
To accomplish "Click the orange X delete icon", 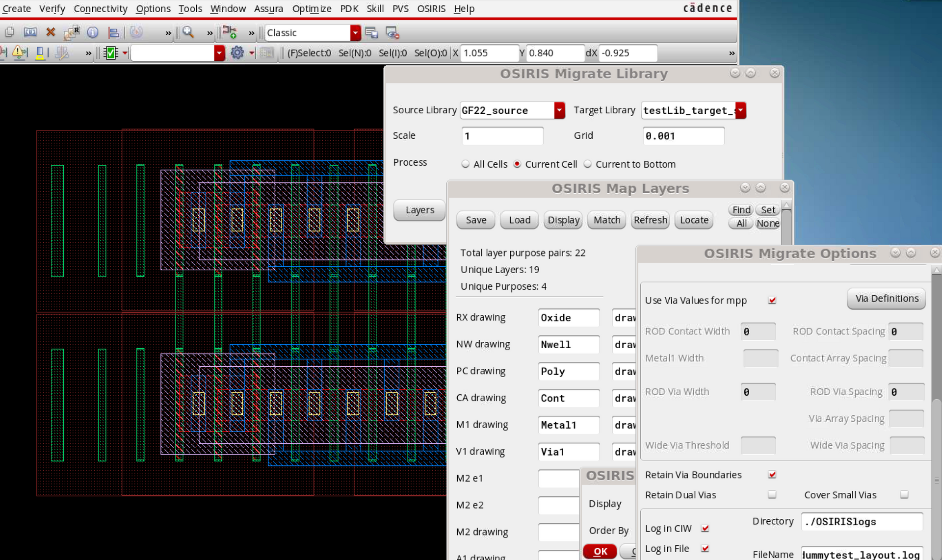I will point(51,33).
